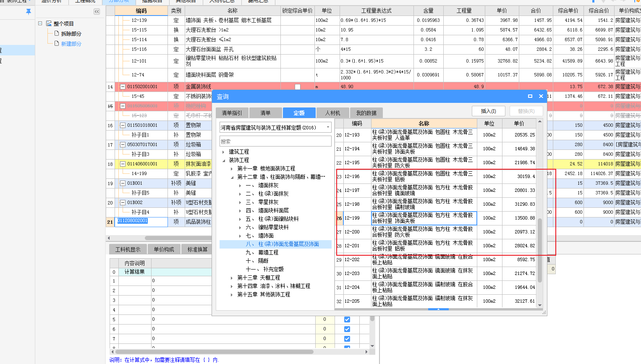Click the document icon beside 拆除部分
641x364 pixels.
[57, 33]
